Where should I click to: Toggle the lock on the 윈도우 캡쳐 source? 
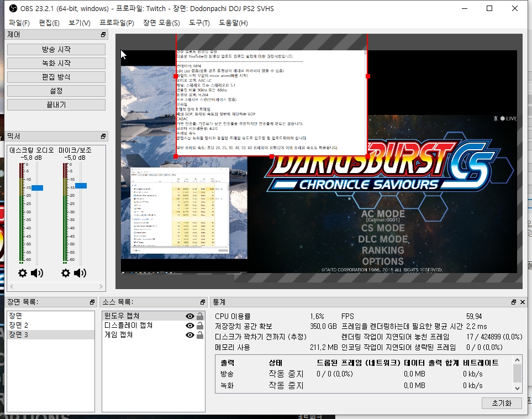tap(200, 316)
